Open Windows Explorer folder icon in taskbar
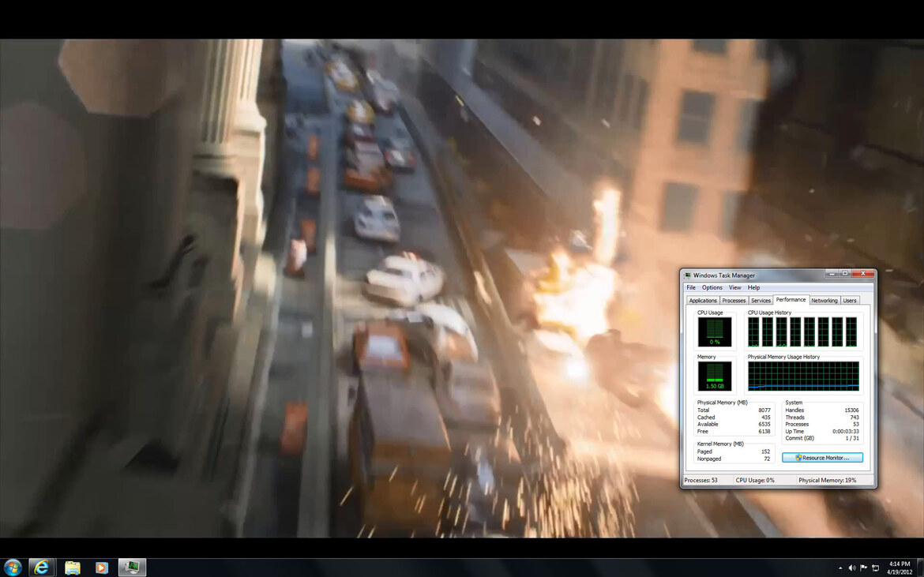The height and width of the screenshot is (577, 924). tap(72, 568)
